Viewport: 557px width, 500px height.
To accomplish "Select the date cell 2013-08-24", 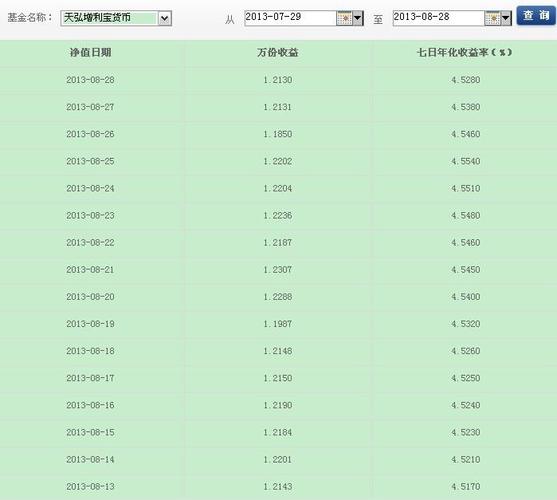I will (90, 188).
